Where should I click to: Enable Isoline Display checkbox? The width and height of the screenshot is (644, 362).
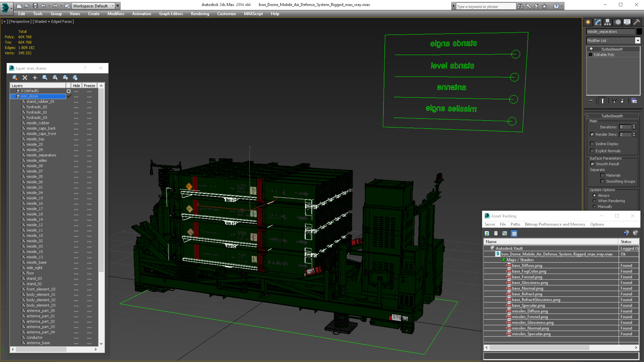point(592,144)
